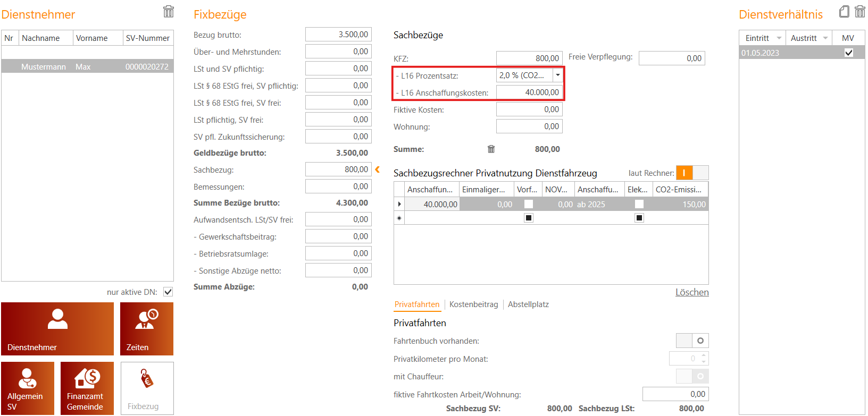Image resolution: width=868 pixels, height=416 pixels.
Task: Open the Dienstnehmer tile
Action: 57,329
